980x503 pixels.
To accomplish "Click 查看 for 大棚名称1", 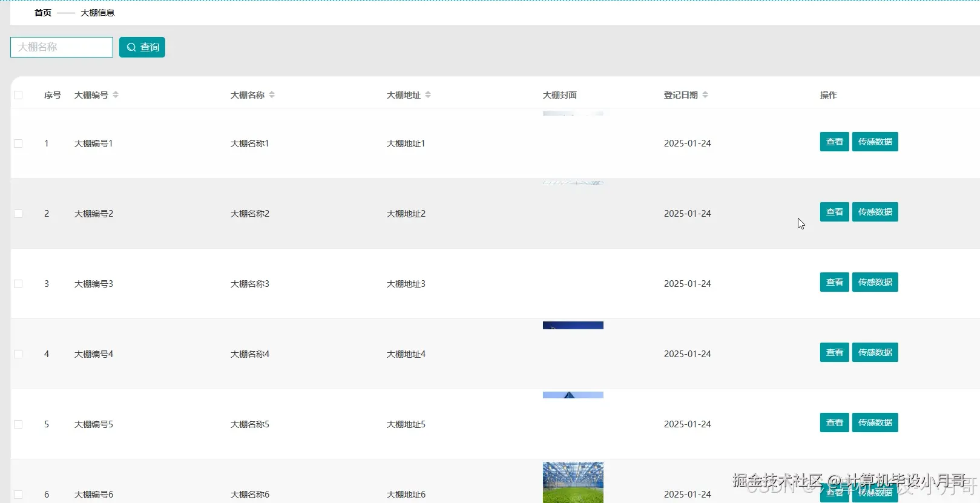I will click(x=834, y=142).
